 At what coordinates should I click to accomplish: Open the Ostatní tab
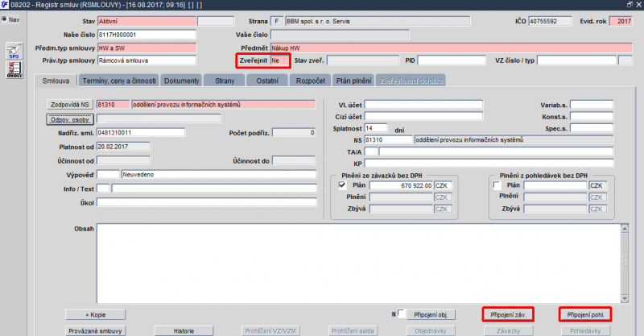pos(267,81)
